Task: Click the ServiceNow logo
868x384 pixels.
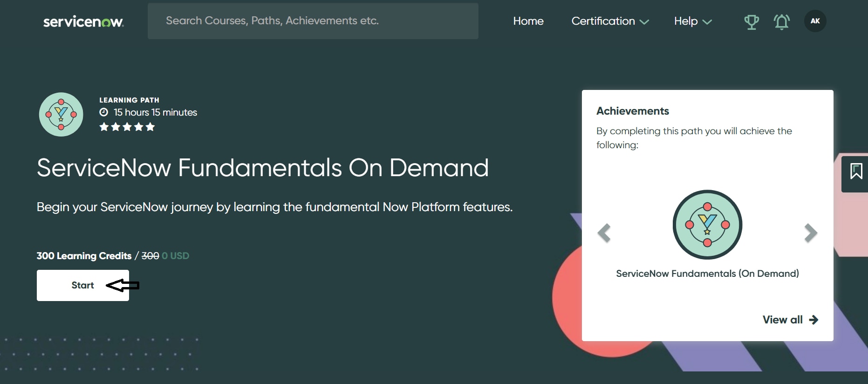Action: pos(83,21)
